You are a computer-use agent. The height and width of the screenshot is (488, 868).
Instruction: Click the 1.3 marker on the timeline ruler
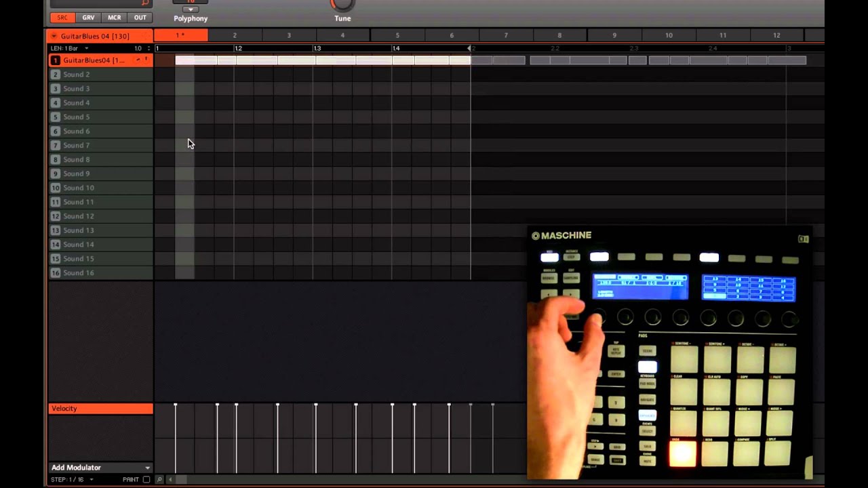[x=317, y=48]
